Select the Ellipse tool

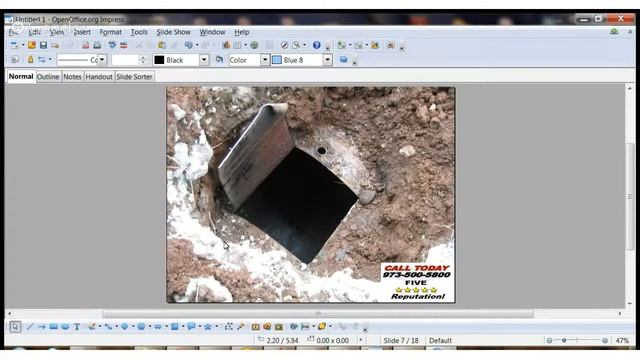coord(65,327)
